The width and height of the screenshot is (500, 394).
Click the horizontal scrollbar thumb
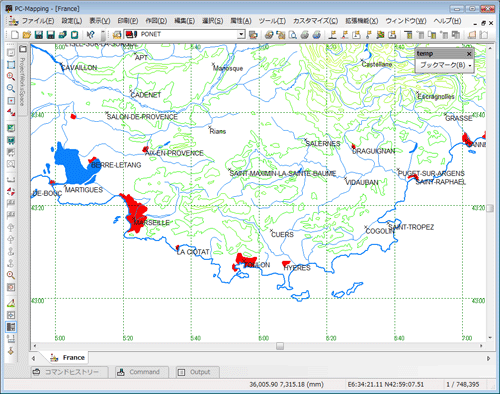point(280,346)
